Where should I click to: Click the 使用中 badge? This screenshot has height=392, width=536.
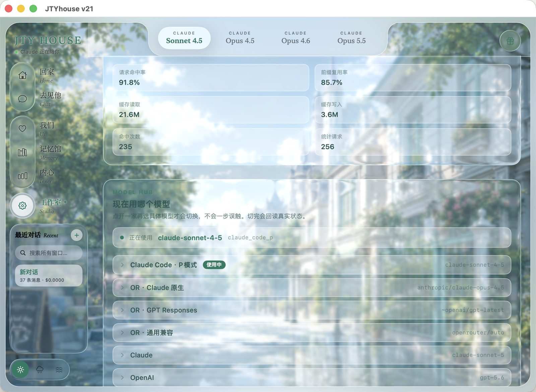coord(214,265)
